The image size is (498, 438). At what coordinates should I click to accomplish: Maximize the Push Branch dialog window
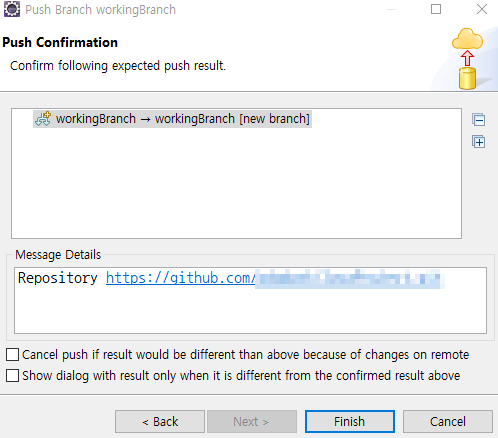436,9
